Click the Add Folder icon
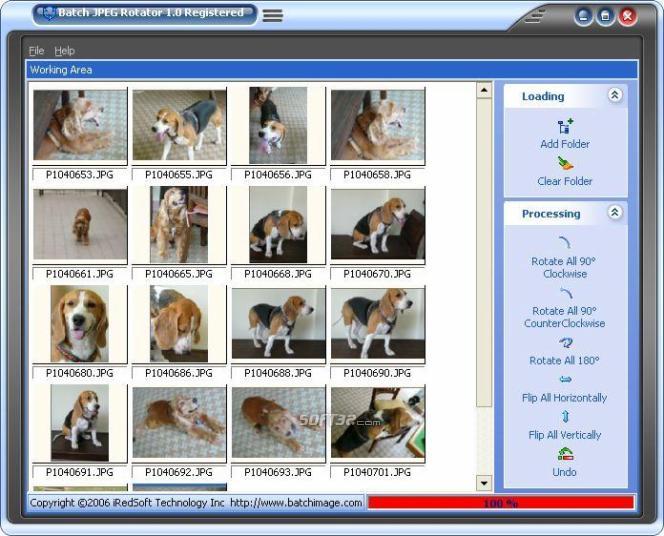Screen dimensions: 664x536 coord(565,127)
